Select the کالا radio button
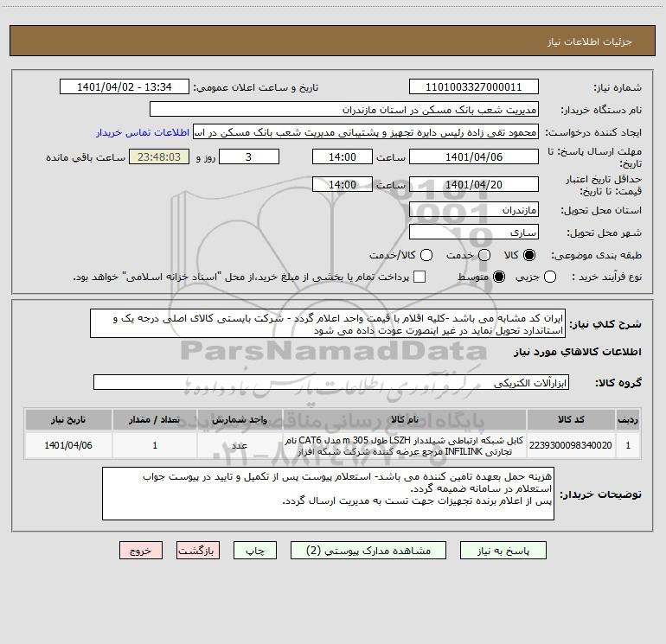 click(529, 255)
